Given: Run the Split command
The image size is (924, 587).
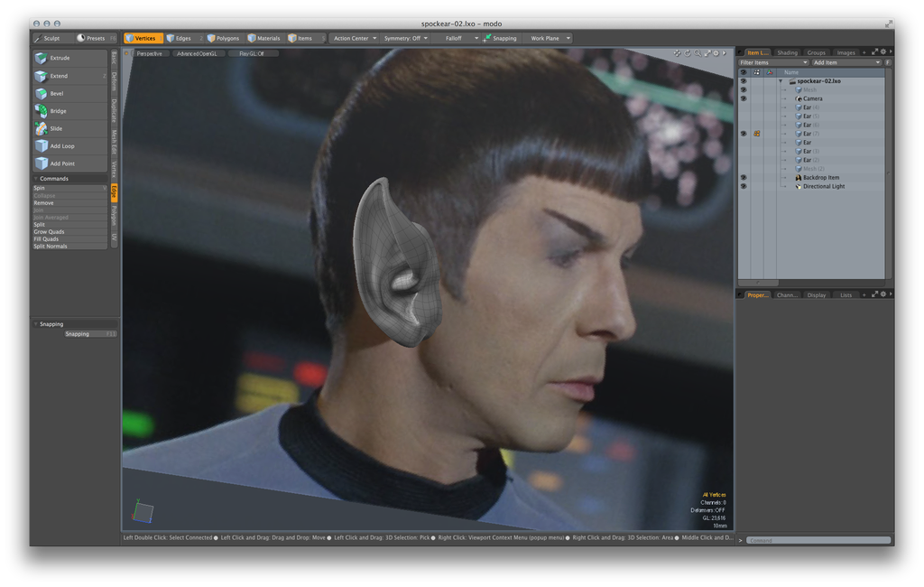Looking at the screenshot, I should click(69, 225).
